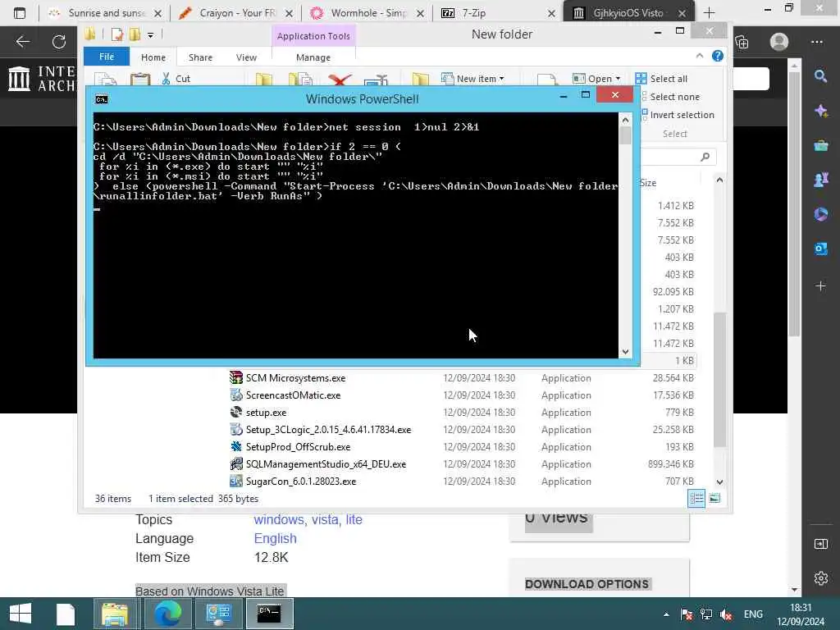Add an app with the sidebar plus
The width and height of the screenshot is (840, 630).
tap(820, 286)
